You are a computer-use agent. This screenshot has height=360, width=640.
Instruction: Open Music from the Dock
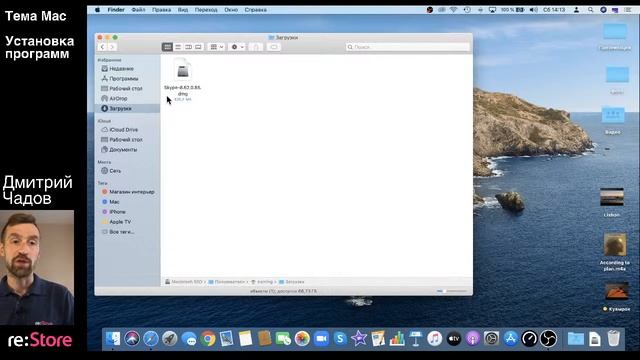click(435, 339)
